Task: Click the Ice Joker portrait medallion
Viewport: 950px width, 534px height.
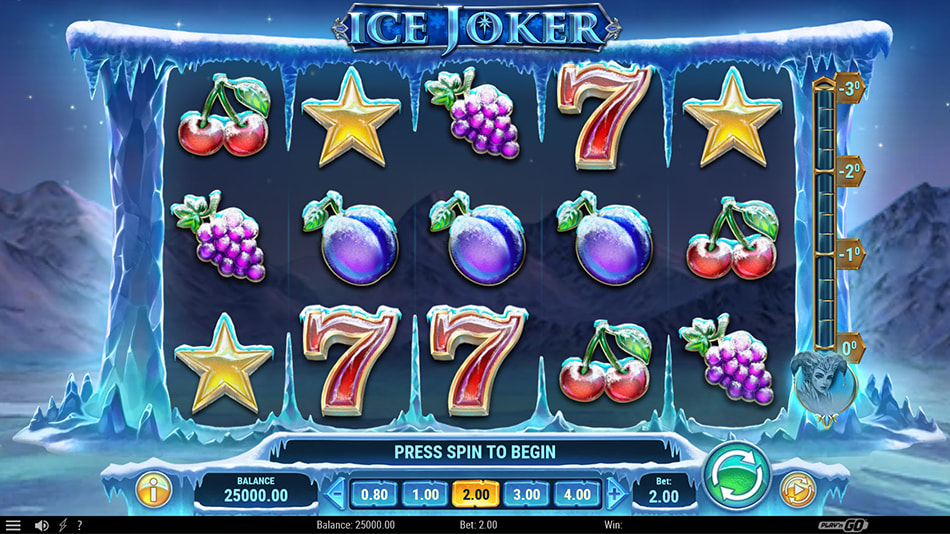Action: point(824,385)
